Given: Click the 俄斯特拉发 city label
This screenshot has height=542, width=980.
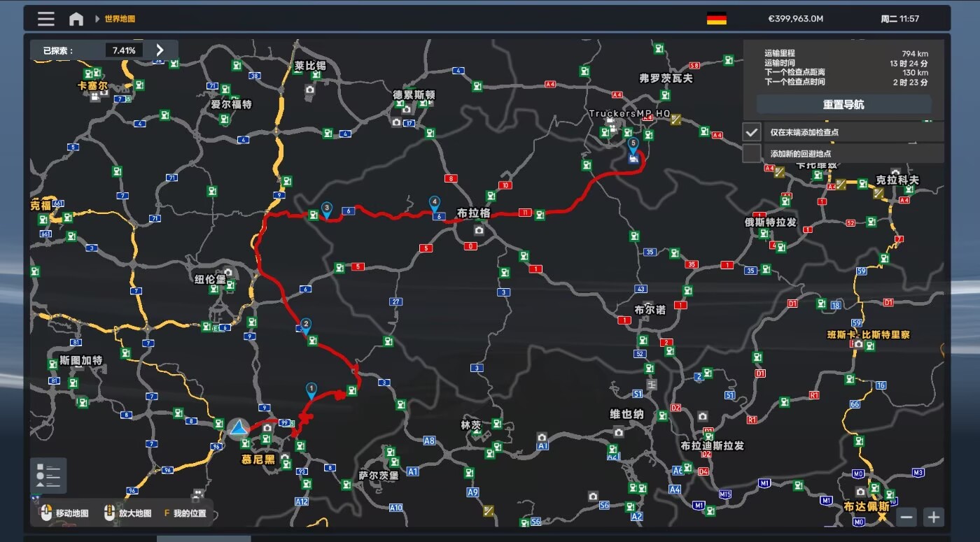Looking at the screenshot, I should [x=771, y=222].
